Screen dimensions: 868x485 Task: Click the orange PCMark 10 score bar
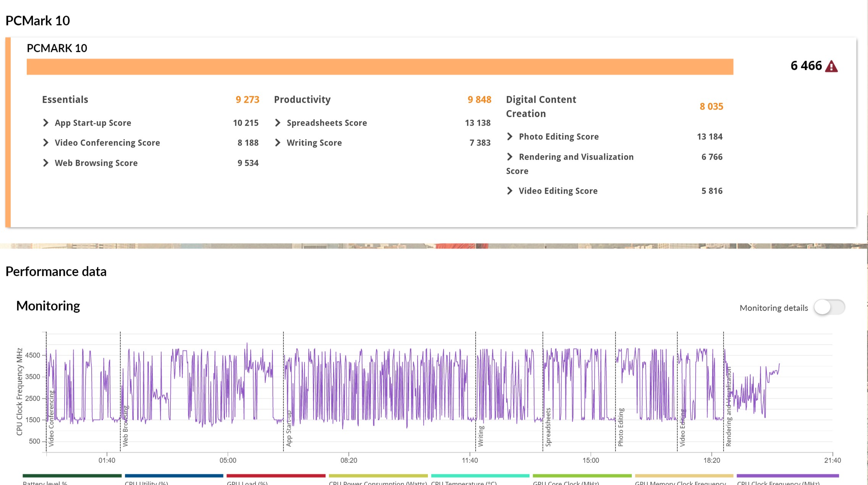380,67
